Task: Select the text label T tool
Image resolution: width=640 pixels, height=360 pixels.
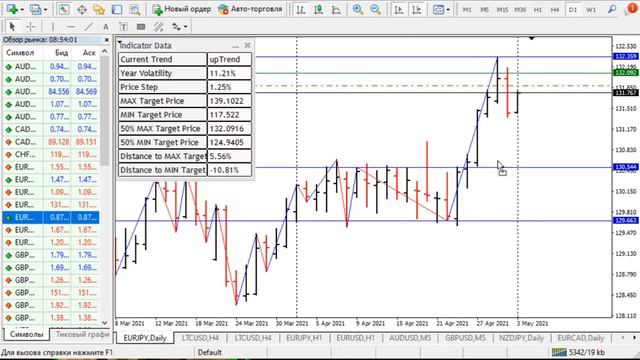Action: pyautogui.click(x=123, y=27)
